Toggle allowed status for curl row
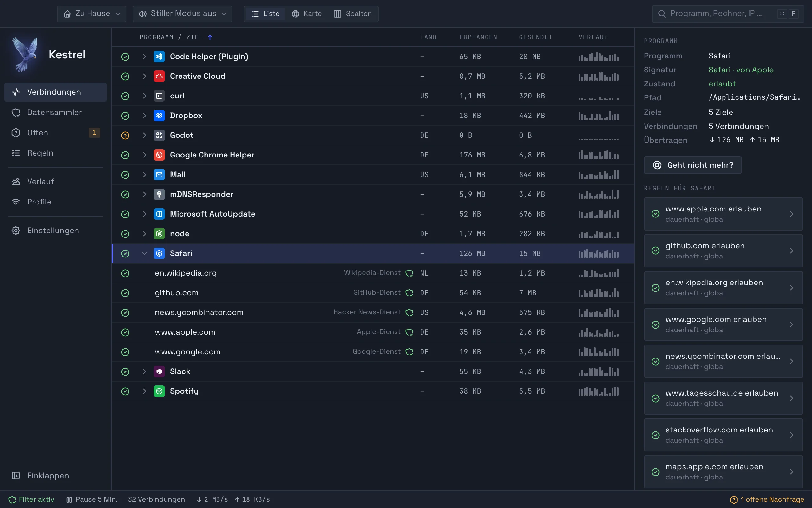The width and height of the screenshot is (812, 508). coord(125,96)
